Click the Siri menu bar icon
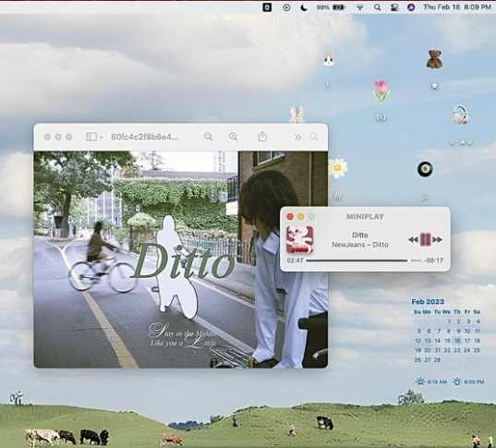 point(411,7)
